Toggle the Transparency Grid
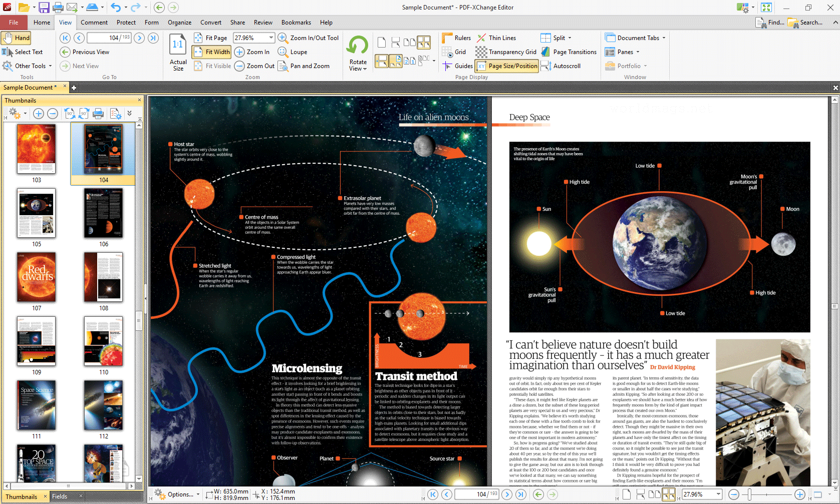 [506, 52]
